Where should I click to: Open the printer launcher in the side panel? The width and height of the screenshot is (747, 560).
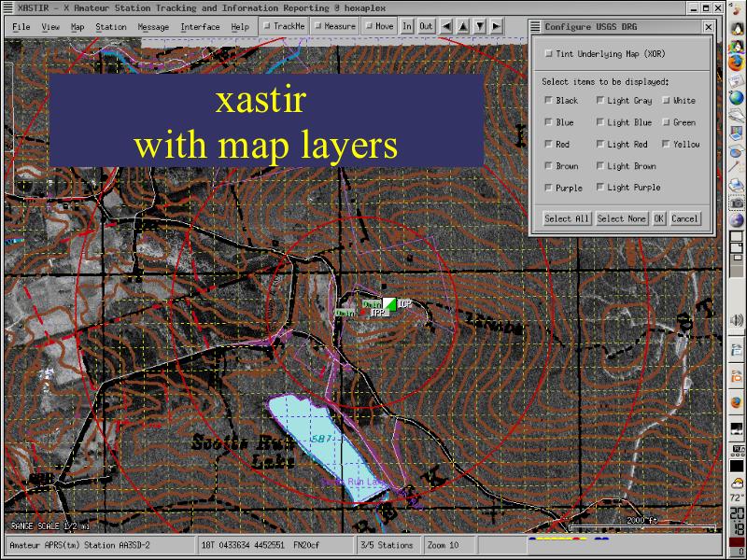[737, 184]
